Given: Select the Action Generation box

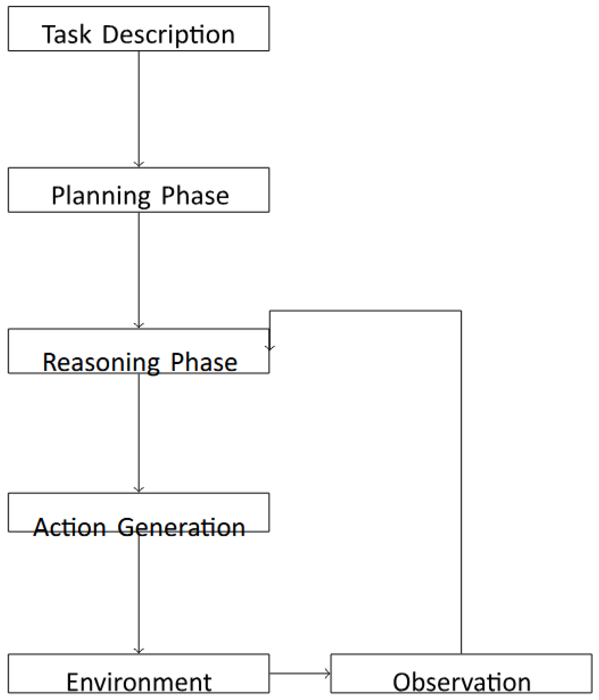Looking at the screenshot, I should coord(139,512).
